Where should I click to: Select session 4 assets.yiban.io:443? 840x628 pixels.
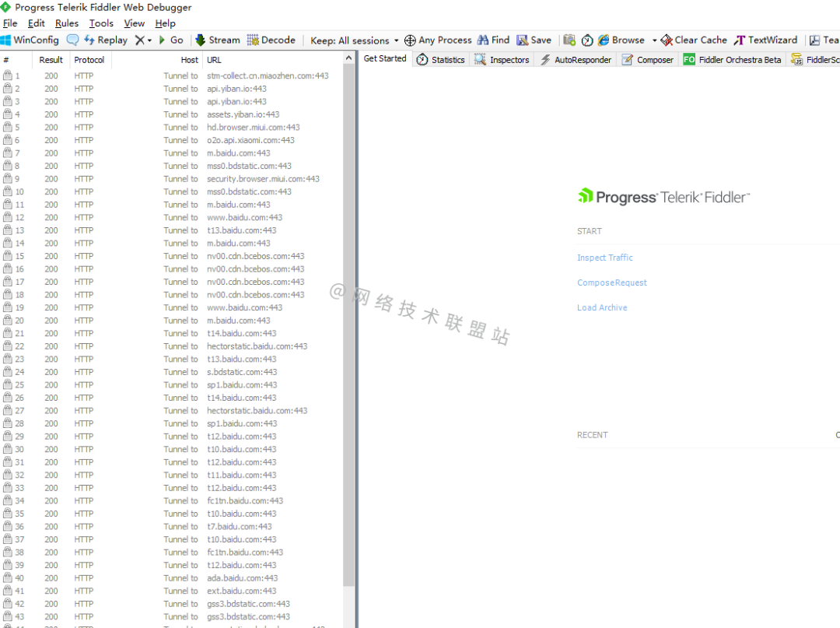(x=171, y=114)
